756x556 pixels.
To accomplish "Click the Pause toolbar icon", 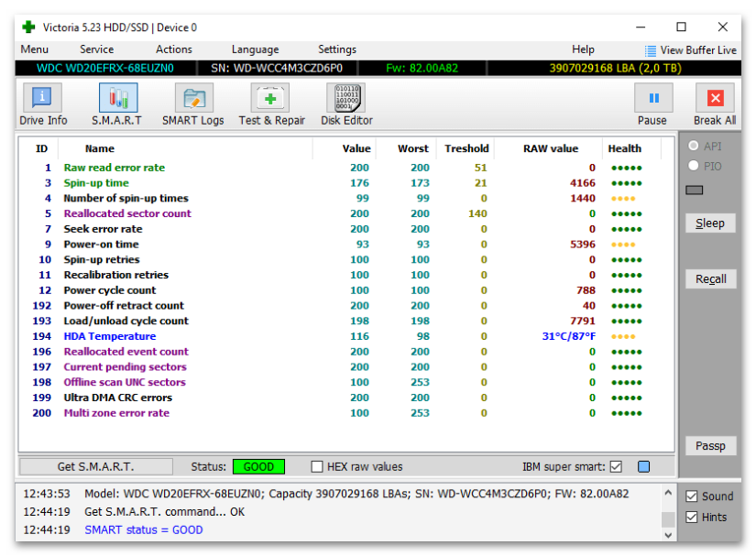I will click(x=653, y=98).
